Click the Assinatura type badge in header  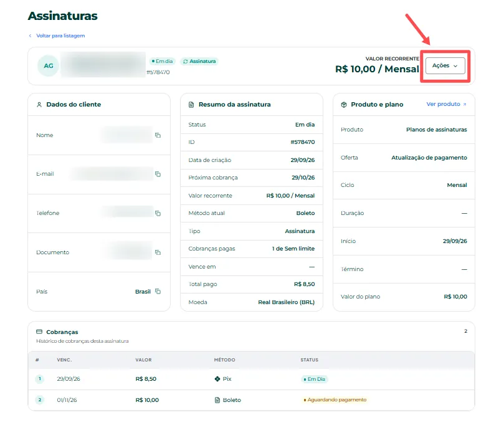click(199, 61)
